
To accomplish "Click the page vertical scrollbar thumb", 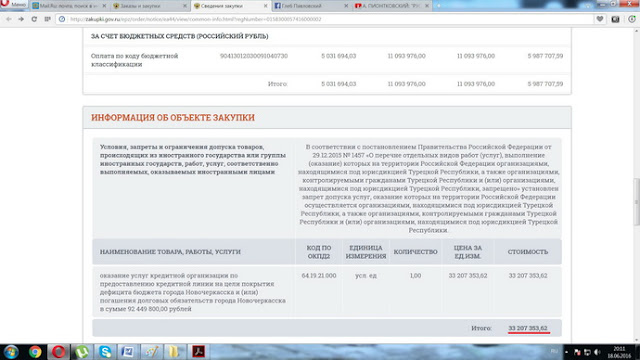I will click(636, 202).
